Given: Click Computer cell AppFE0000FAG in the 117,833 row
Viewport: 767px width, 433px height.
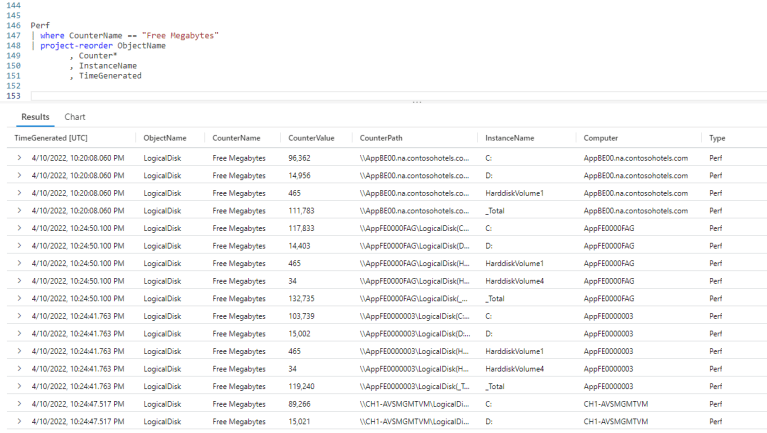Looking at the screenshot, I should [x=609, y=228].
